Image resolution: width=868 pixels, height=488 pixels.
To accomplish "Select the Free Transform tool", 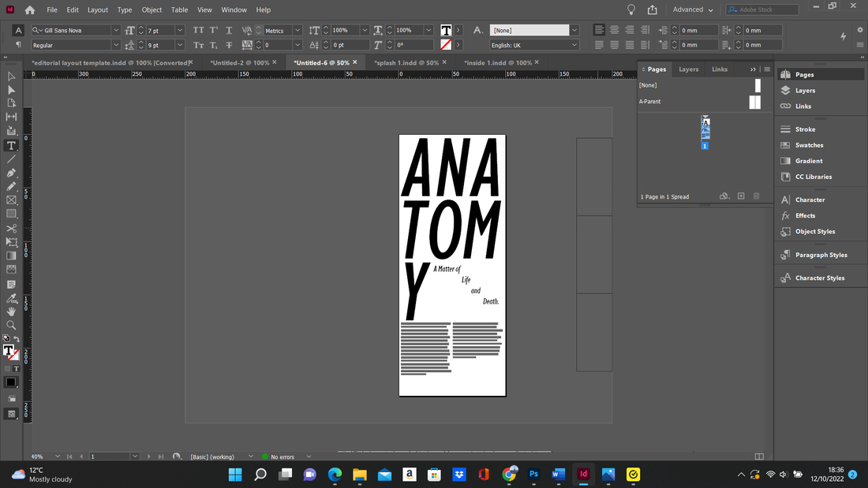I will [x=11, y=242].
